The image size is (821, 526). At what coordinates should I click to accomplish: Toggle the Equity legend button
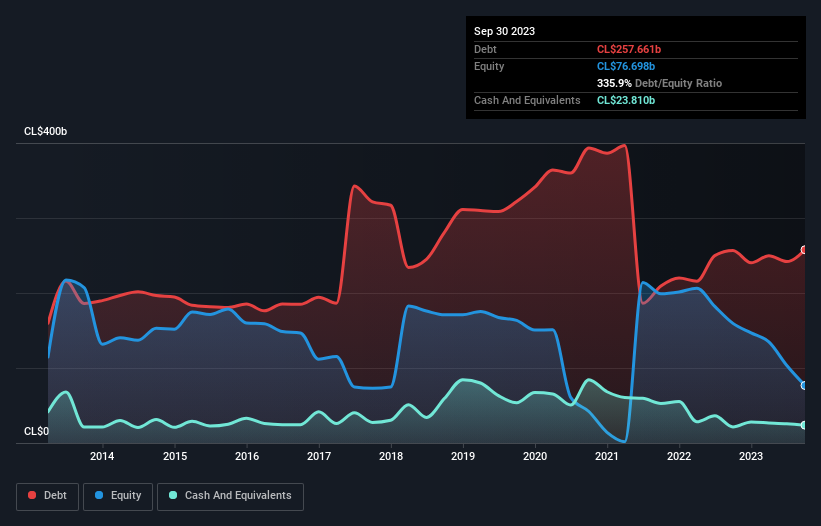click(x=118, y=496)
